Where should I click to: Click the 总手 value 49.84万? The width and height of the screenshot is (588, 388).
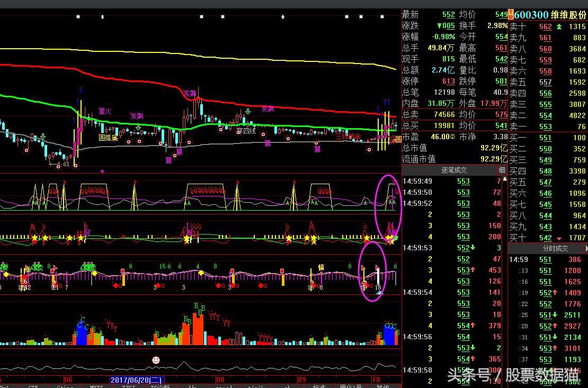(x=441, y=48)
